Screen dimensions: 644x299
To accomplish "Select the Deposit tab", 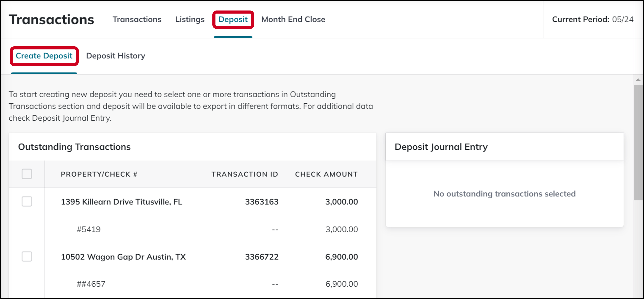I will point(233,19).
